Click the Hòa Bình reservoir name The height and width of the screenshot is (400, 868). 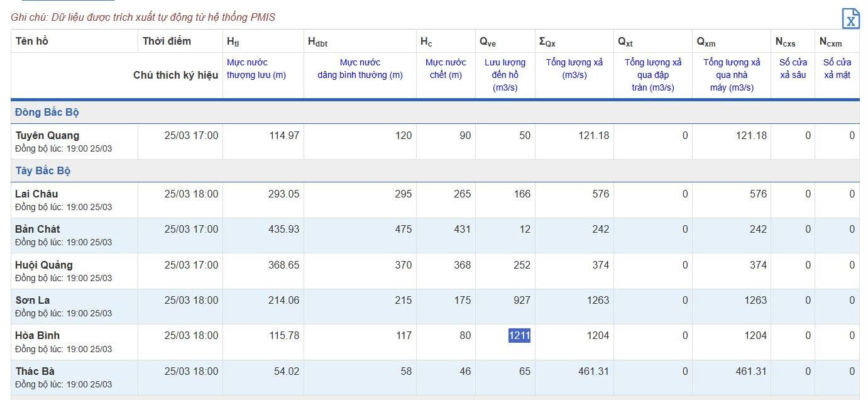tap(38, 336)
